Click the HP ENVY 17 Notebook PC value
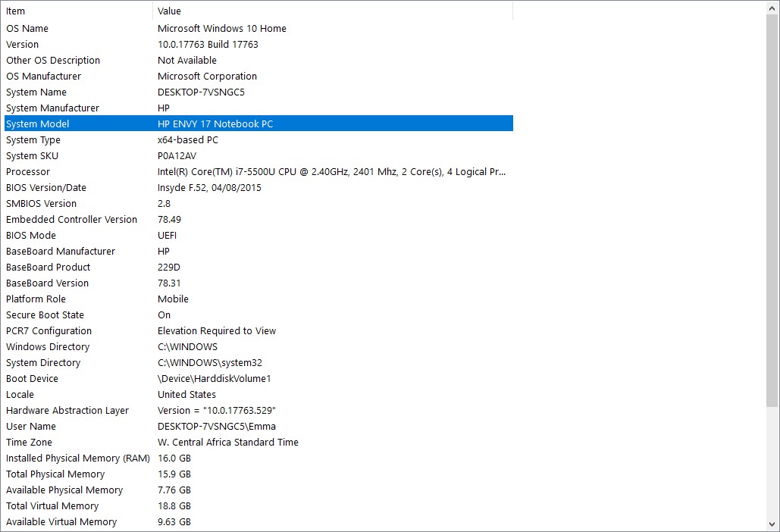 215,124
